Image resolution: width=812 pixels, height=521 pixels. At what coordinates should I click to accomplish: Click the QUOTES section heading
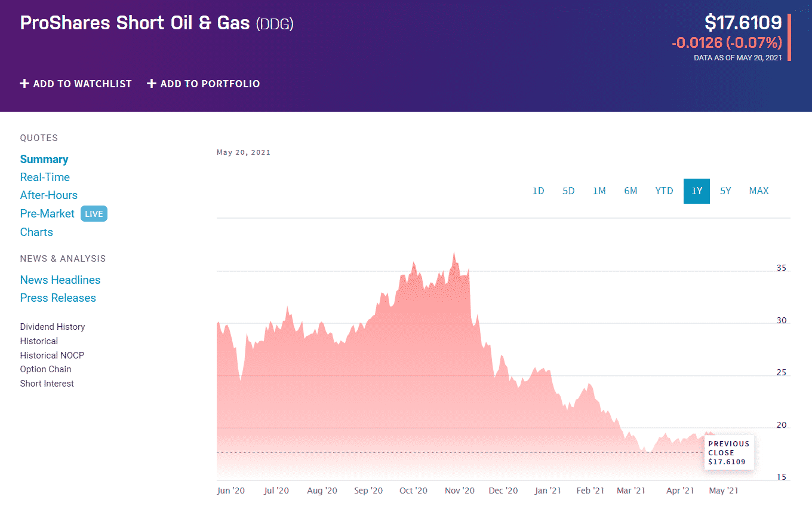coord(39,138)
